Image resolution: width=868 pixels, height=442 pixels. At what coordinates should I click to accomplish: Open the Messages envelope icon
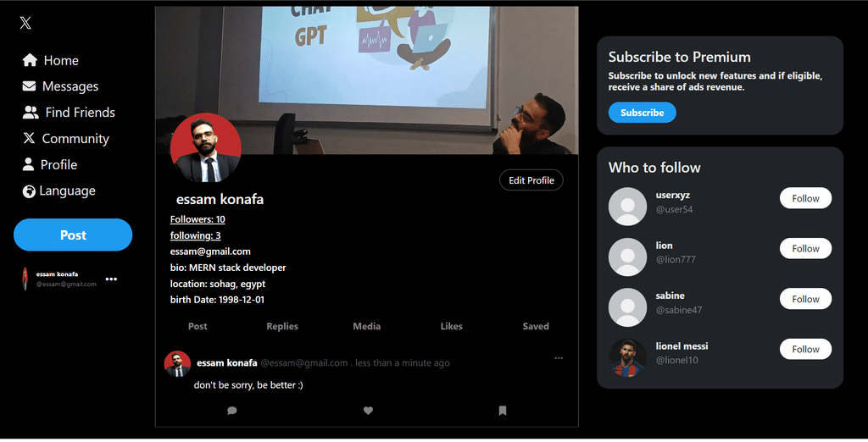pos(30,86)
